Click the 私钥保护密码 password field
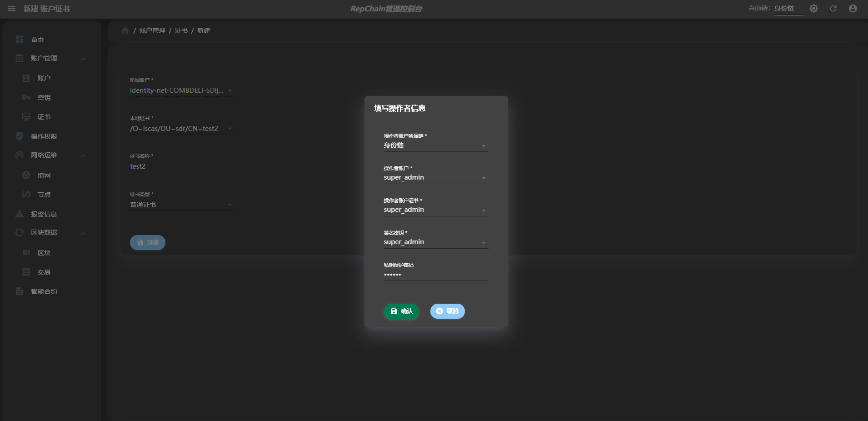 [436, 275]
